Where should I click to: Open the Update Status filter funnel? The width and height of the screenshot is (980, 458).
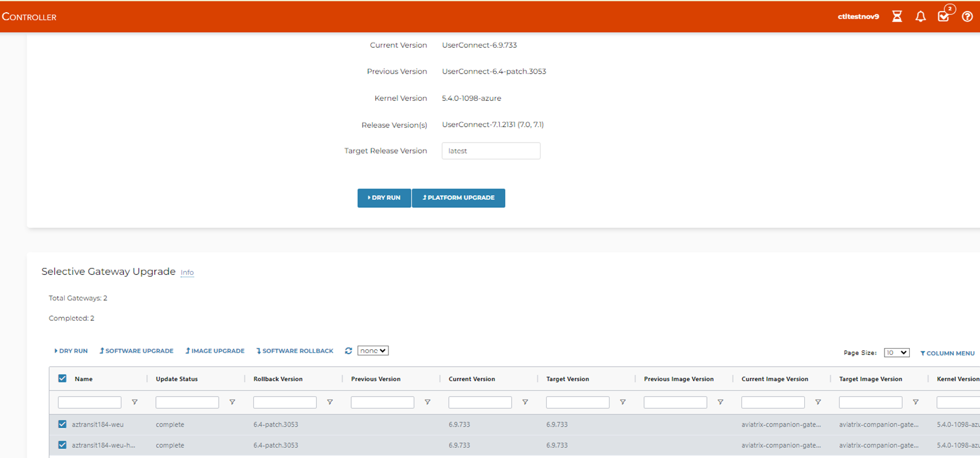point(232,402)
